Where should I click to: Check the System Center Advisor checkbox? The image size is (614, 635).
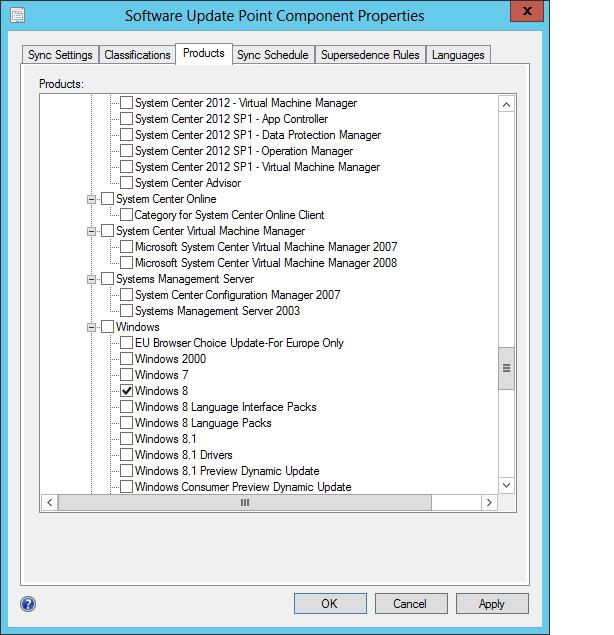point(126,183)
